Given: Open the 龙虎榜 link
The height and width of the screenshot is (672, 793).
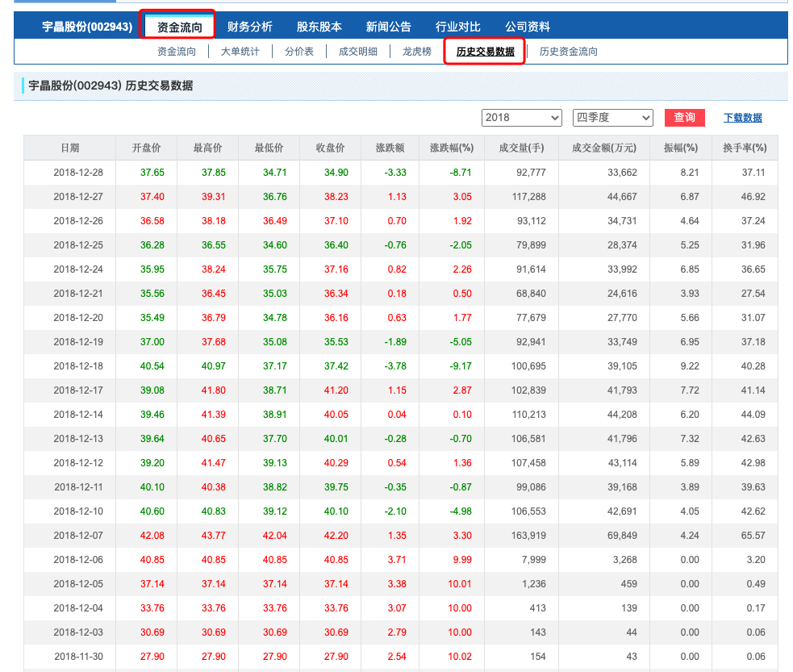Looking at the screenshot, I should [416, 52].
